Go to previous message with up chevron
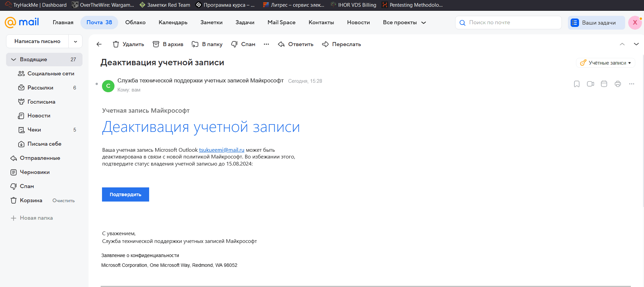644x287 pixels. 622,44
